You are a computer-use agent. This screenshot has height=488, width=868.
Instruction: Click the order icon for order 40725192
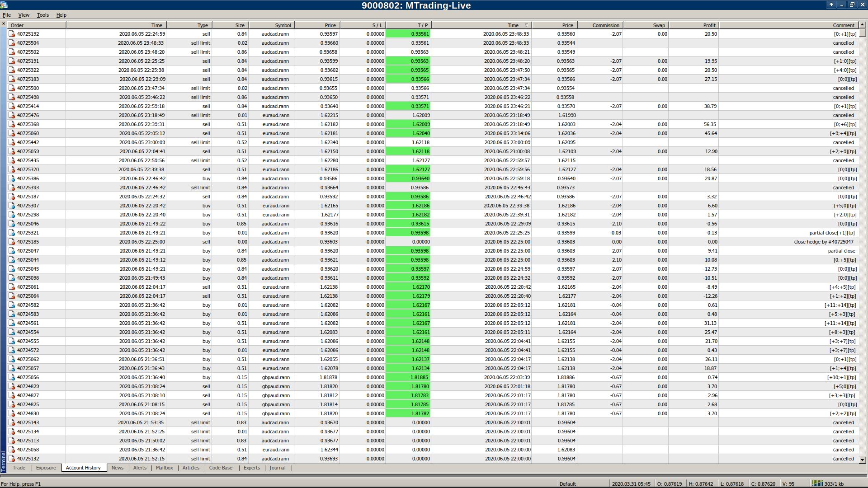pos(12,34)
